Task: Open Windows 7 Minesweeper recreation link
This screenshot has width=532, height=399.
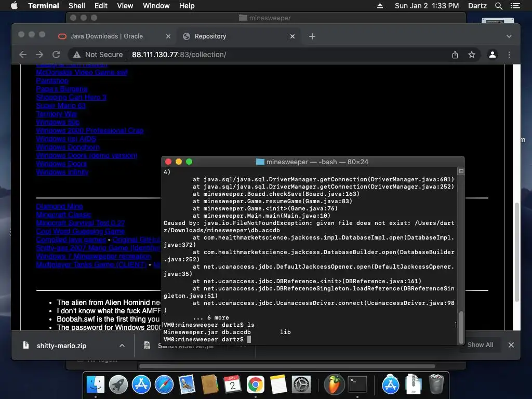Action: (x=94, y=256)
